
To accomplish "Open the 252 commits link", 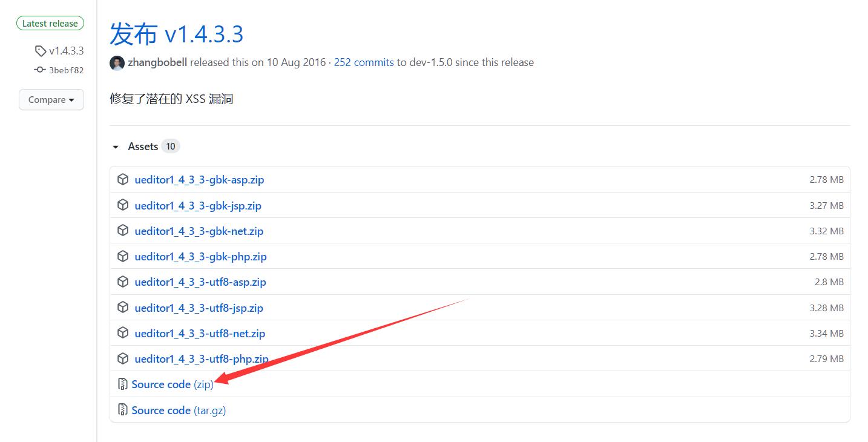I will tap(364, 62).
